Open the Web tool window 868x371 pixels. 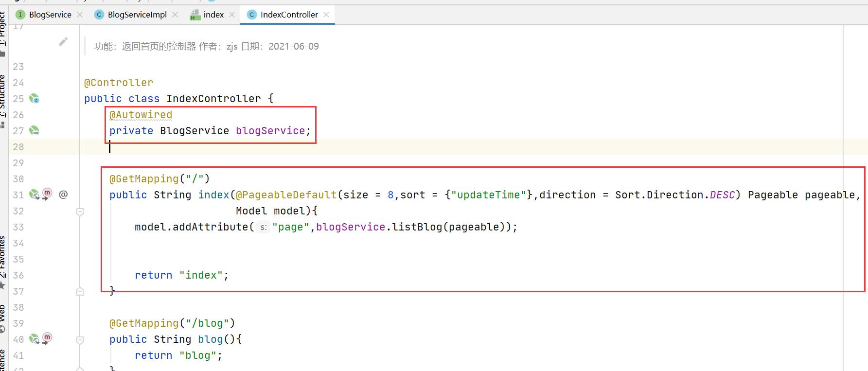[3, 318]
